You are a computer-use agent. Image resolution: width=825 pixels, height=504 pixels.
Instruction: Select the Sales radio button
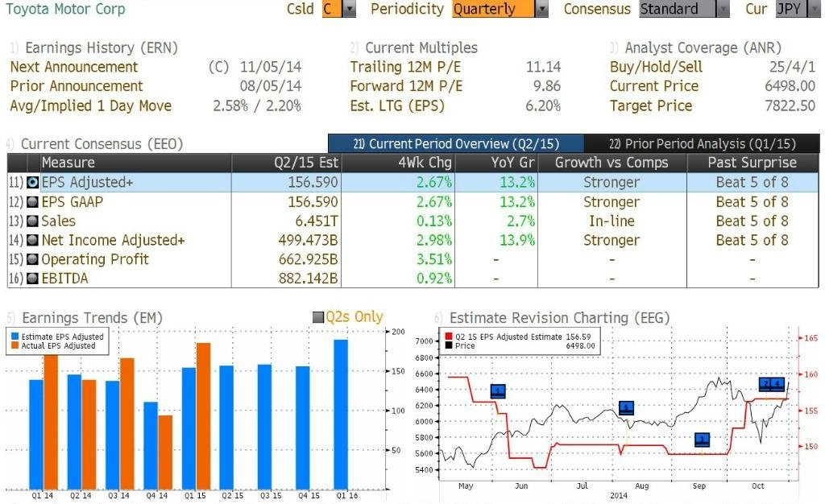pyautogui.click(x=32, y=221)
